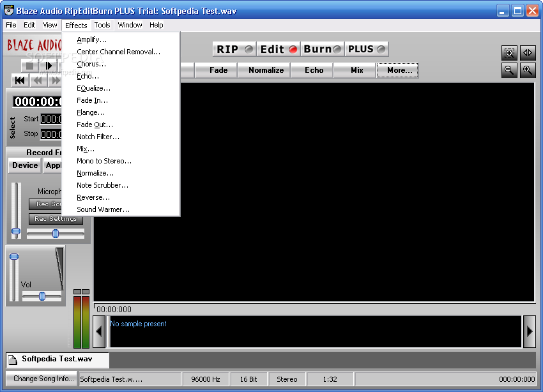Open Notch Filter... effect

[121, 137]
